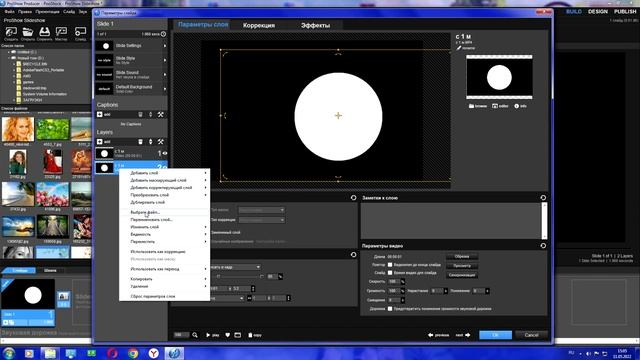Open the Layers tools wrench icon
Viewport: 640px width, 360px height.
pyautogui.click(x=160, y=142)
